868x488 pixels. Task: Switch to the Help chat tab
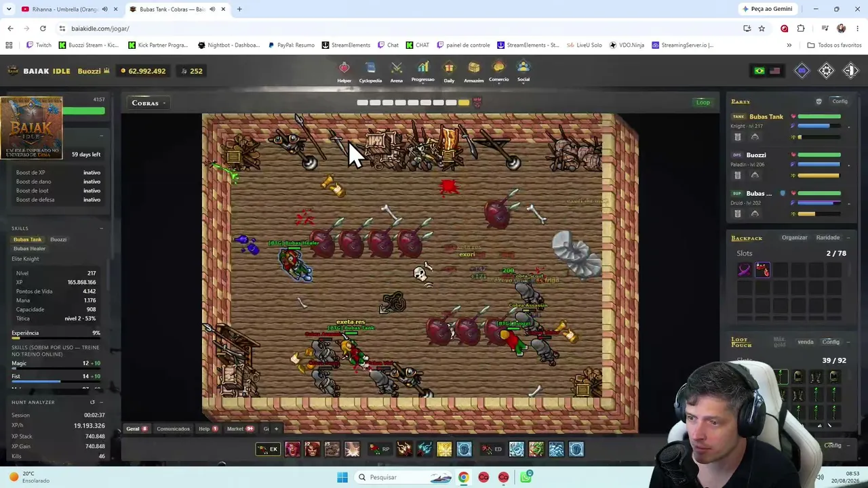[208, 429]
